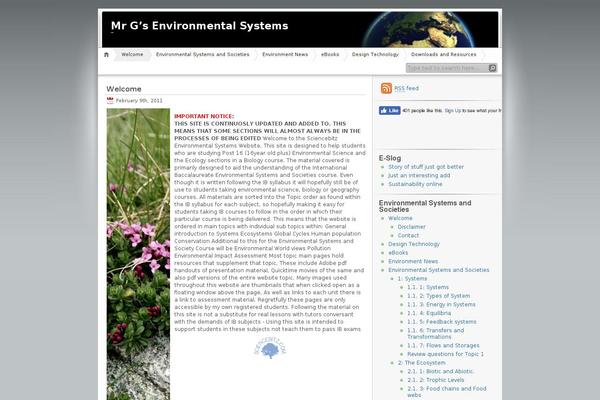This screenshot has height=400, width=600.
Task: Open '1.1. 5: Feedback systems' subtopic
Action: (442, 322)
